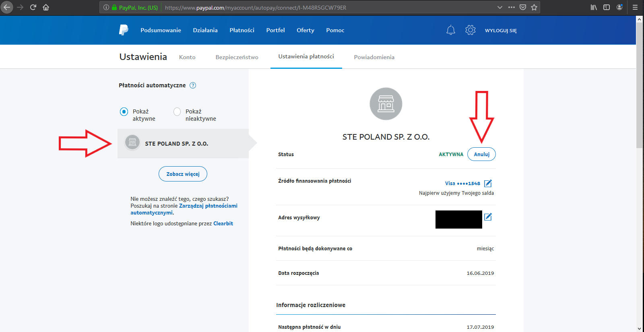
Task: Click the store icon beside STE POLAND
Action: [132, 142]
